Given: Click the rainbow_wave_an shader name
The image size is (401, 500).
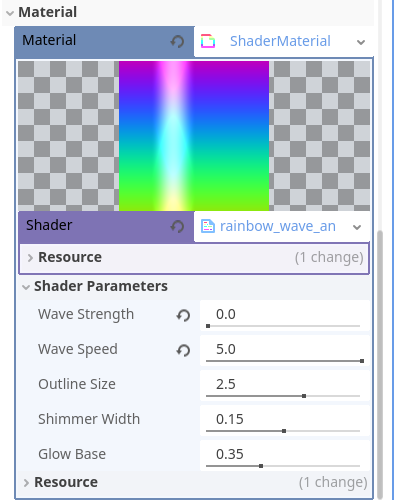Looking at the screenshot, I should [278, 226].
